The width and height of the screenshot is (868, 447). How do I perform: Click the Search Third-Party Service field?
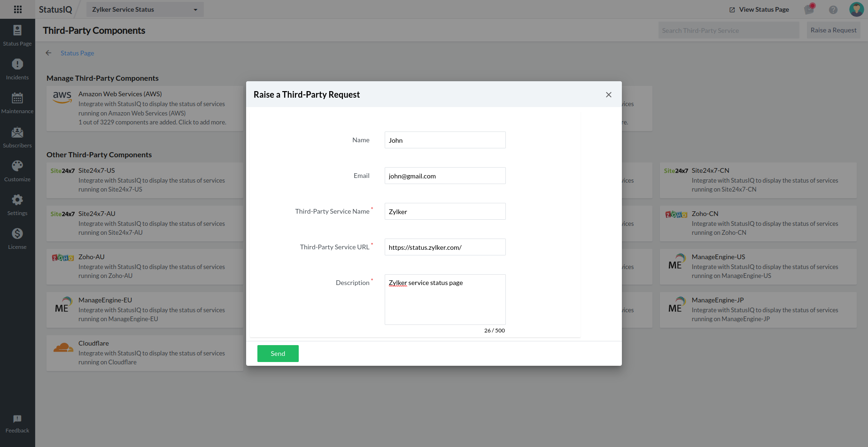pos(728,30)
